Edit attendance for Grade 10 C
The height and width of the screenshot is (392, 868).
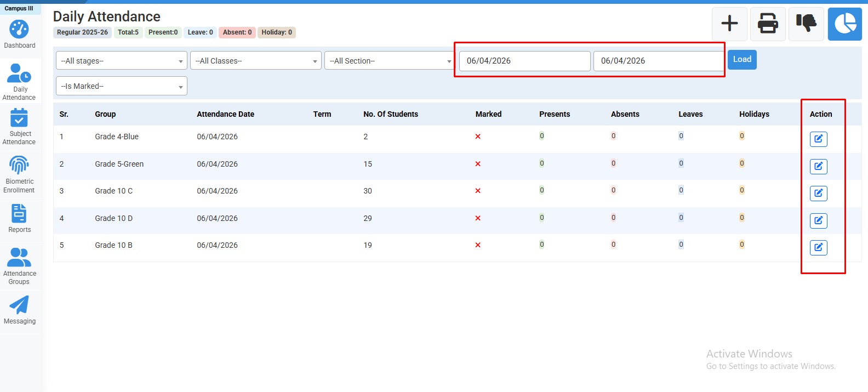pos(819,193)
